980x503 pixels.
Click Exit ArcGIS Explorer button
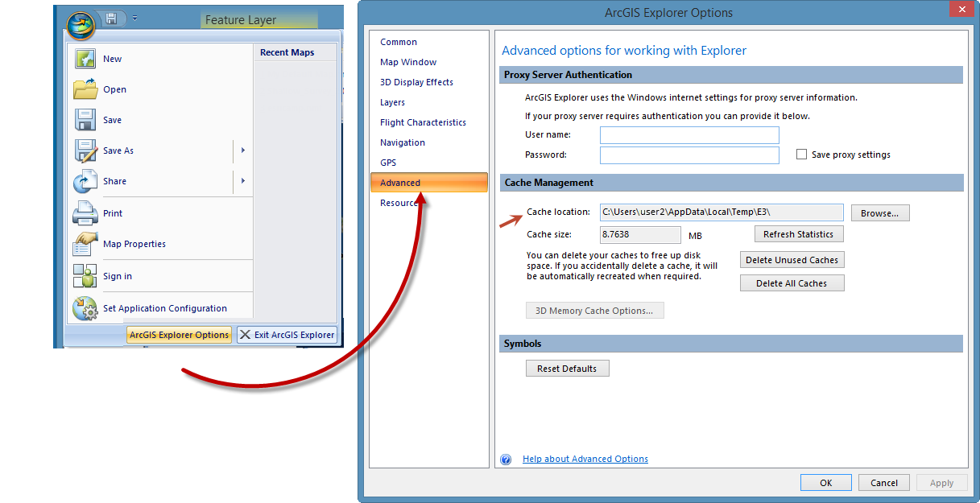[x=287, y=335]
